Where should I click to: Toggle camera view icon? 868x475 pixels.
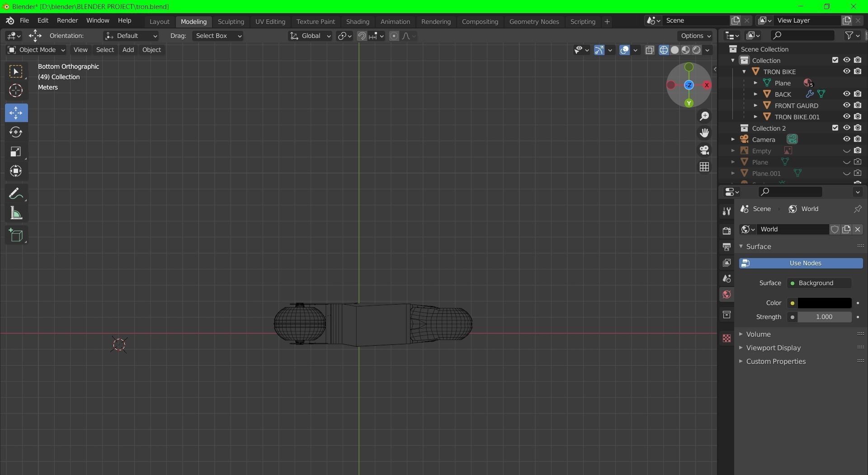click(704, 150)
